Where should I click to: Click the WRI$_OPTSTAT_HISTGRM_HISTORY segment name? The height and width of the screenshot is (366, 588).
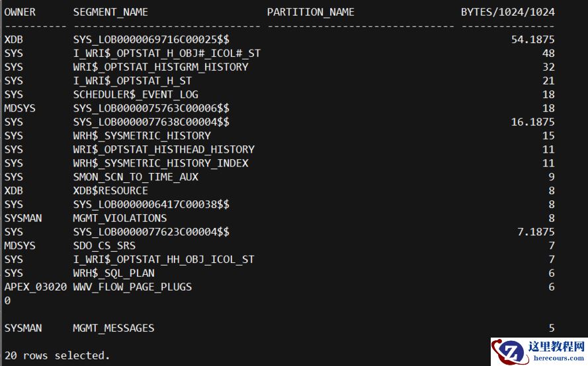click(x=161, y=67)
